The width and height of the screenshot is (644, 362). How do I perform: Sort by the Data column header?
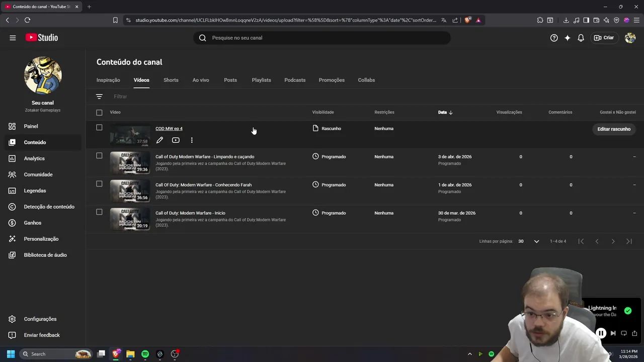click(445, 112)
